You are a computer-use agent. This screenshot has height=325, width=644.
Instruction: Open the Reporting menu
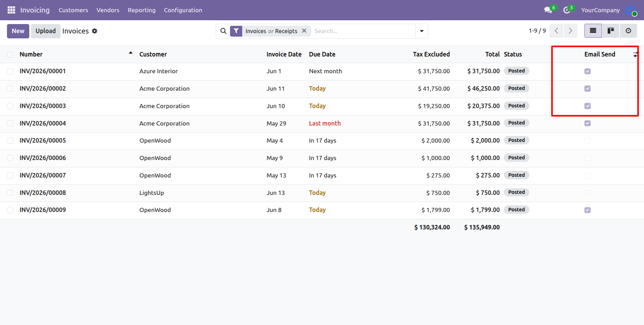point(141,10)
